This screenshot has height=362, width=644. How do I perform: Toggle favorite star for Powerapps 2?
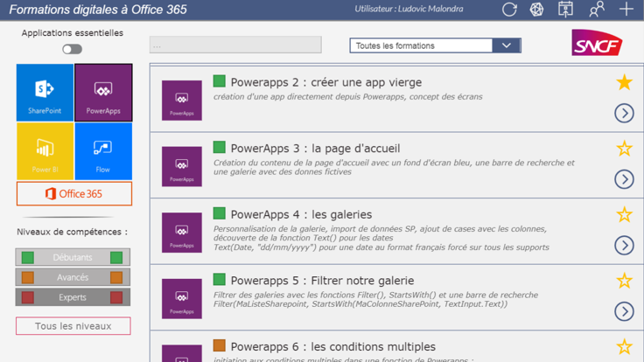pos(624,82)
